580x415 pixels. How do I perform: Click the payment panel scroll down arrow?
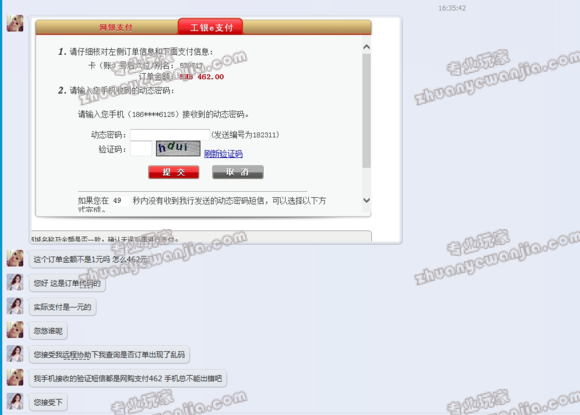pyautogui.click(x=367, y=200)
